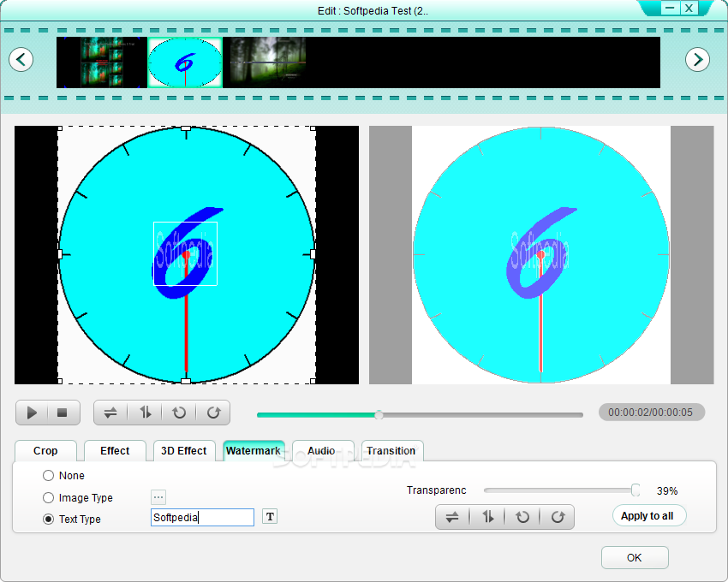Viewport: 728px width, 582px height.
Task: Select the forest collage clip thumbnail
Action: (102, 62)
